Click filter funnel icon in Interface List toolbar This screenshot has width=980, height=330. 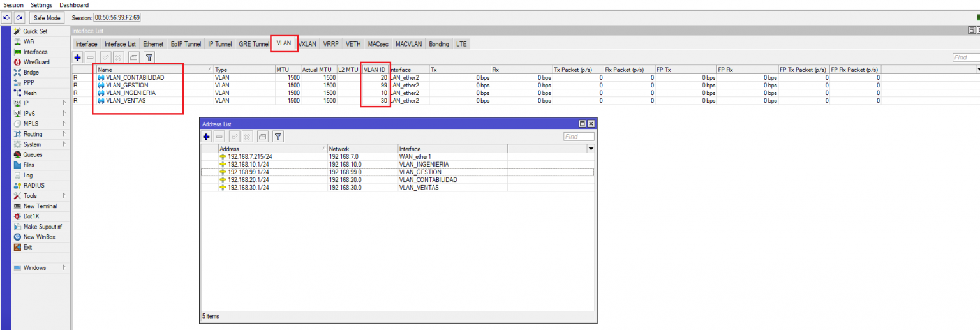click(149, 57)
